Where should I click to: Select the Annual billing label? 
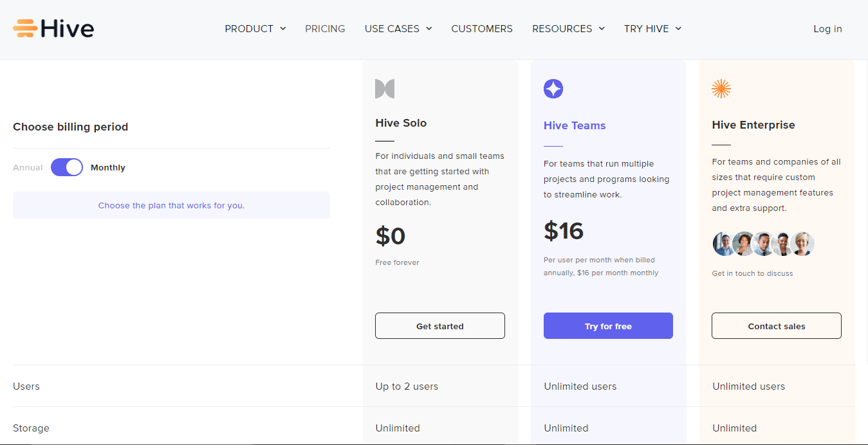pos(28,167)
